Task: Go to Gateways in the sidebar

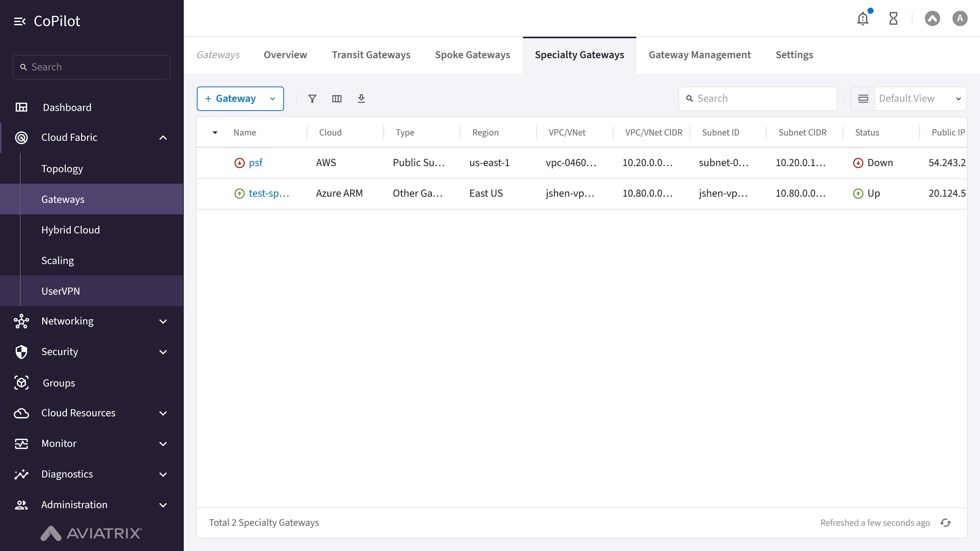Action: (91, 199)
